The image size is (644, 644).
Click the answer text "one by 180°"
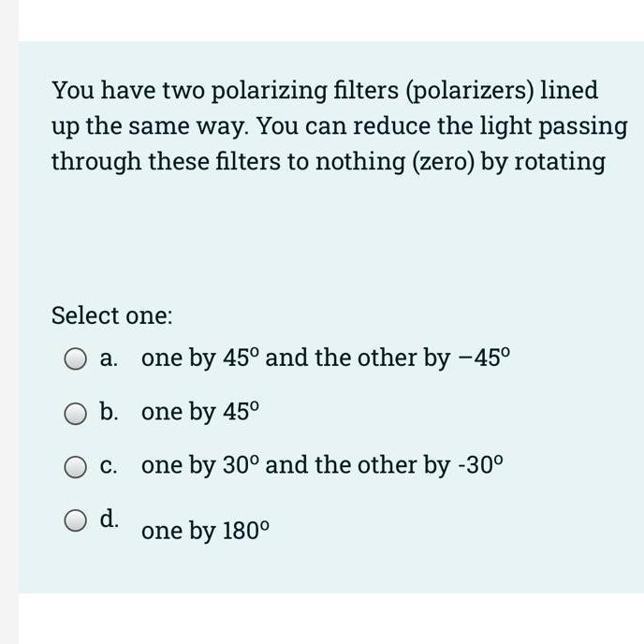click(206, 532)
